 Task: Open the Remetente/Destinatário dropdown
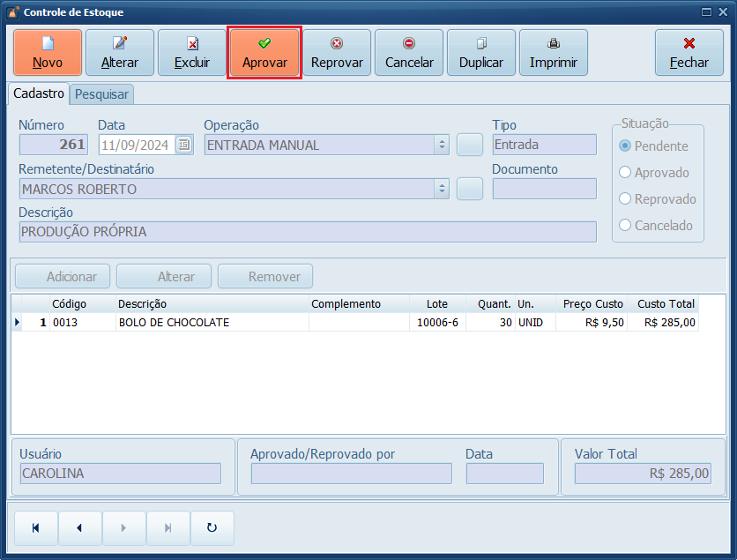point(442,189)
